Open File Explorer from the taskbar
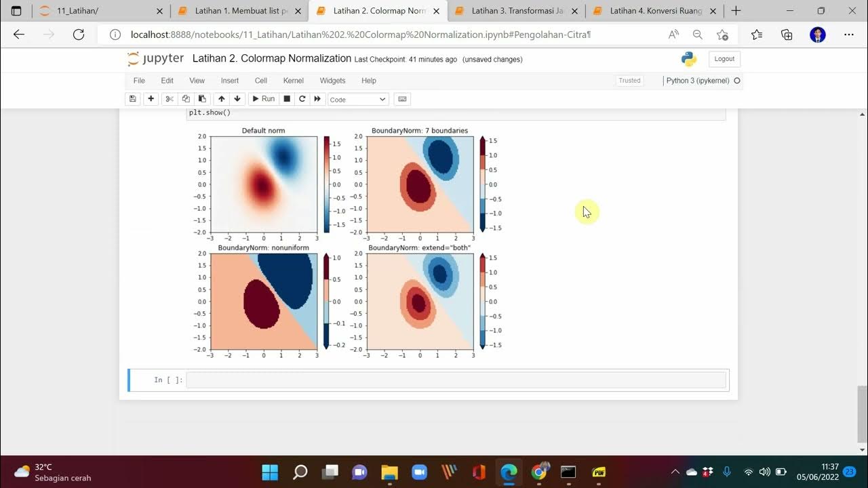 (x=389, y=472)
